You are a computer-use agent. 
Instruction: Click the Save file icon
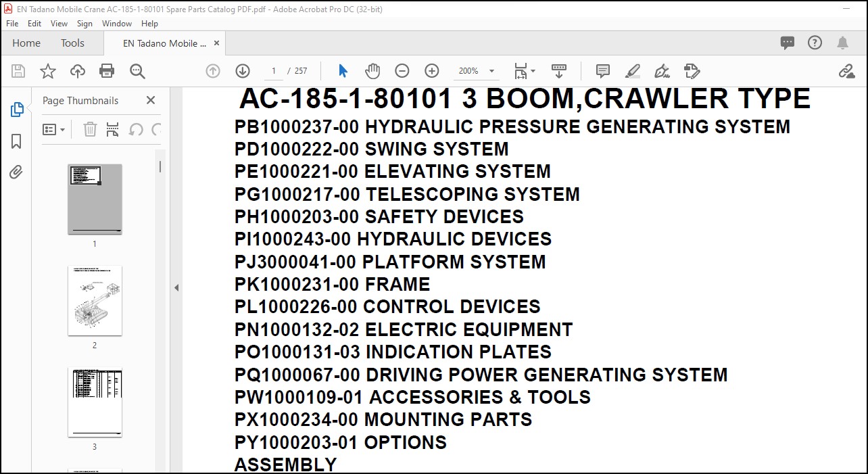[18, 71]
